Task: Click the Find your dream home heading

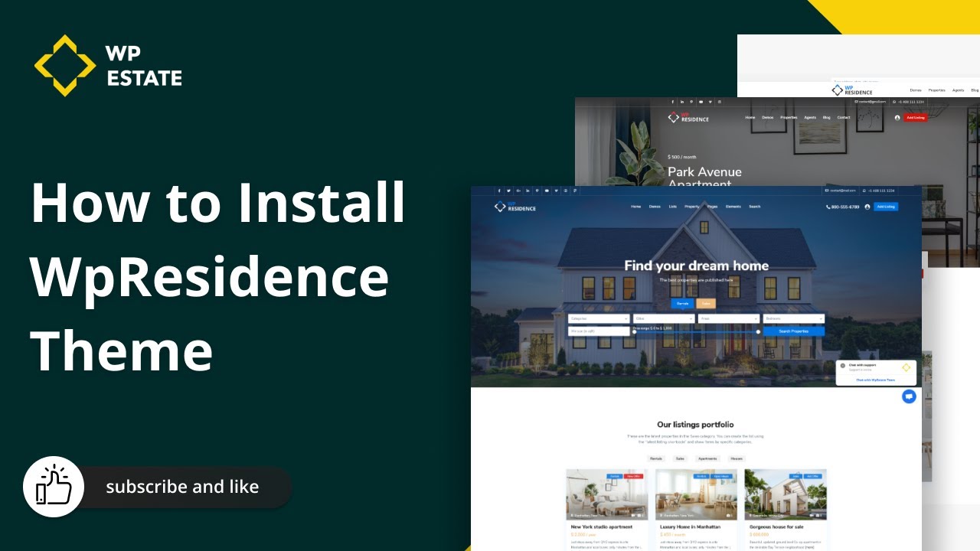Action: click(697, 266)
